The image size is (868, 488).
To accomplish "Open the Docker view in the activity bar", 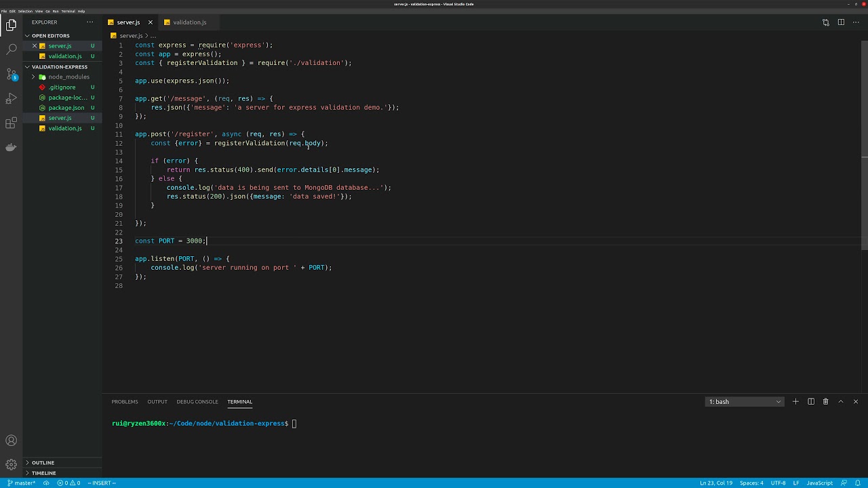I will [x=11, y=148].
